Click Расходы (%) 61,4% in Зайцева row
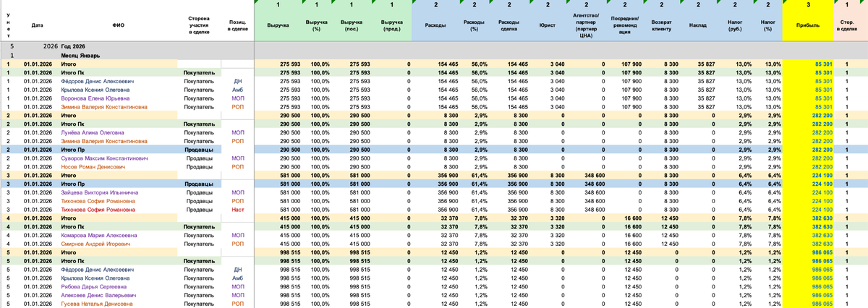Screen dimensions: 868x308 tap(480, 192)
